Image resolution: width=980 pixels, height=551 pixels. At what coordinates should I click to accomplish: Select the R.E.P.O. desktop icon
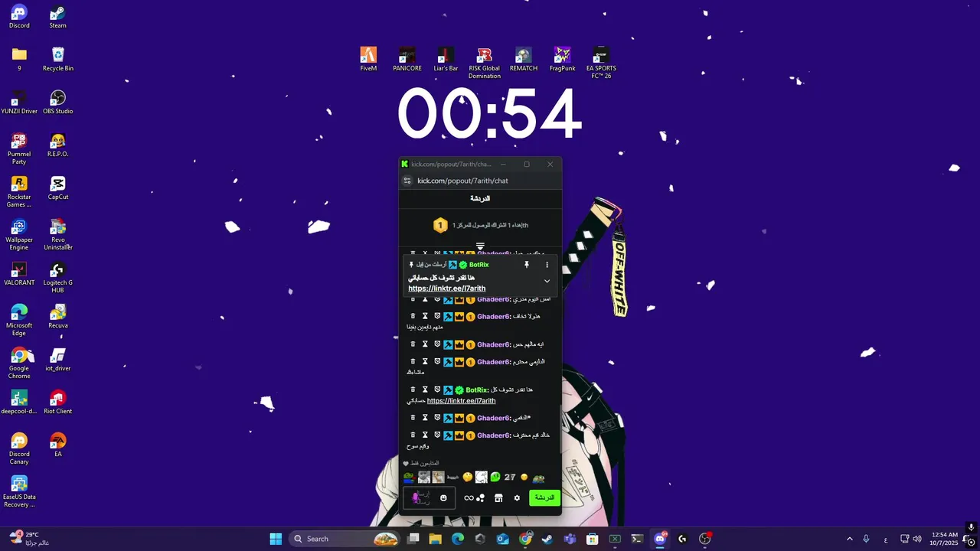click(x=57, y=145)
